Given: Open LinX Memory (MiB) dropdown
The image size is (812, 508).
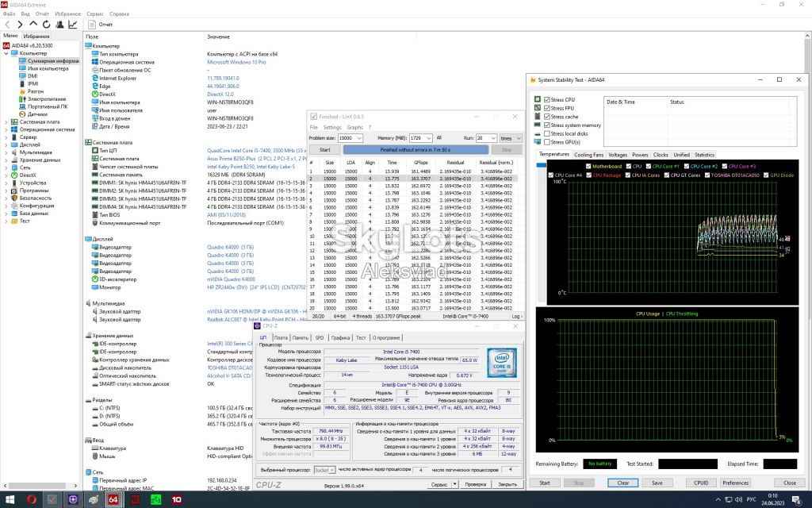Looking at the screenshot, I should tap(428, 138).
